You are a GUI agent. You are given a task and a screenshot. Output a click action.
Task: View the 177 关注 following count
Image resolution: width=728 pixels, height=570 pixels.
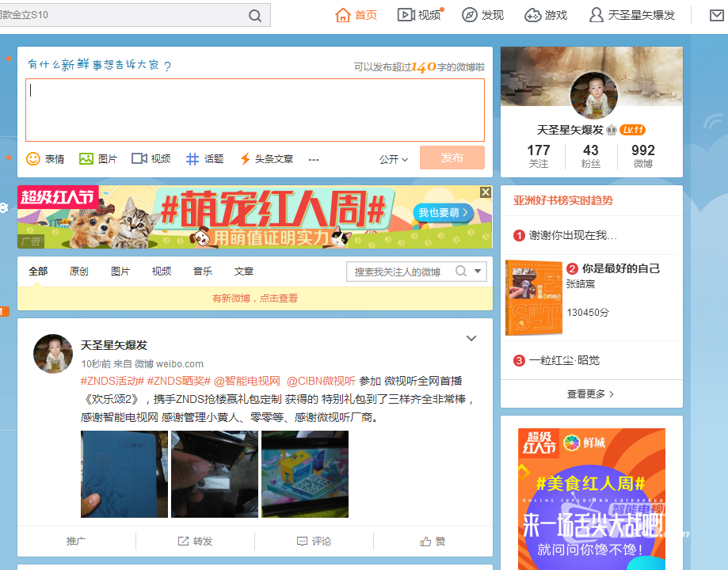(539, 157)
